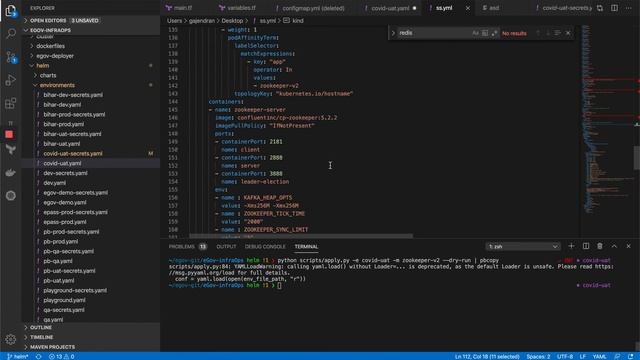
Task: Open the Output panel tab
Action: click(226, 247)
